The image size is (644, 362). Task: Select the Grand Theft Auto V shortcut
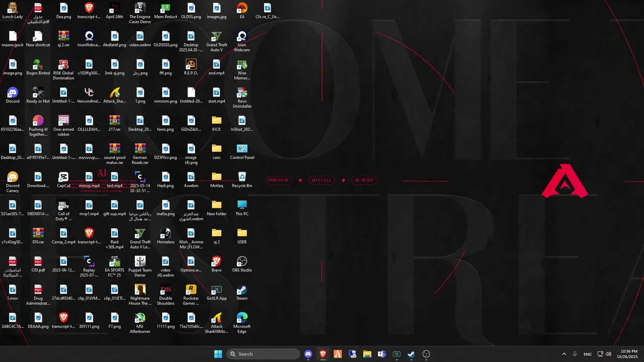point(216,42)
